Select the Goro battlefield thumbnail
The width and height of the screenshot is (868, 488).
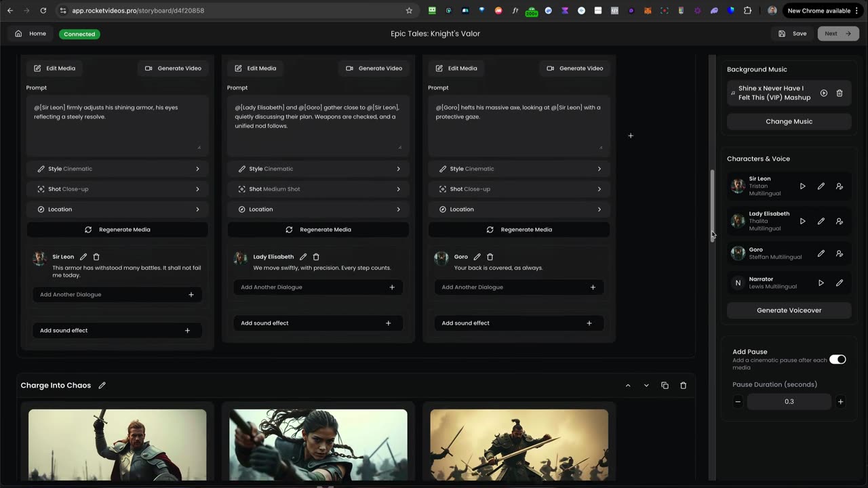pos(519,445)
